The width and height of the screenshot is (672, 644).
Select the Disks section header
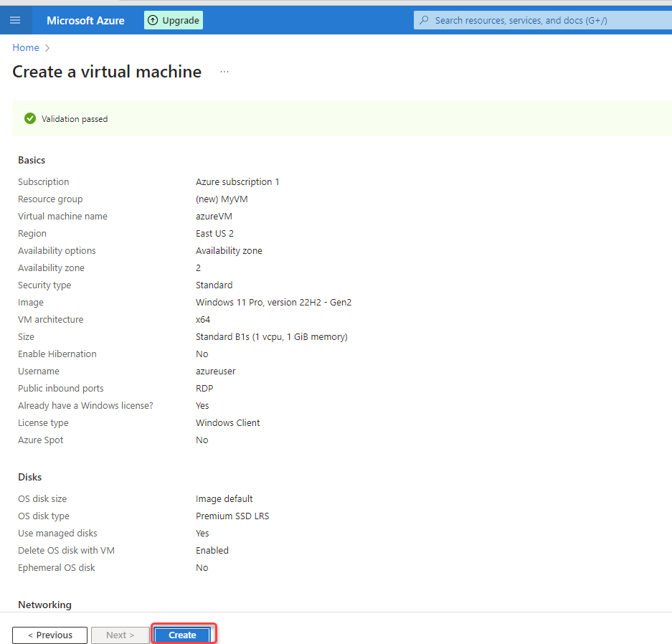[x=29, y=476]
